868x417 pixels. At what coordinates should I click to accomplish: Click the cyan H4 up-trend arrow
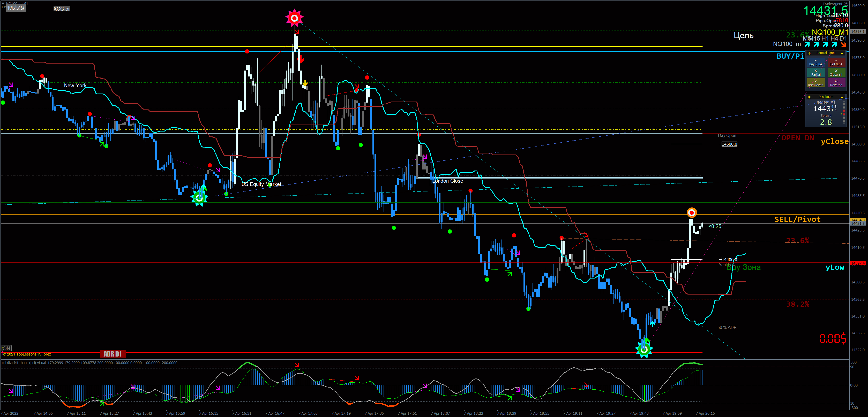(834, 44)
